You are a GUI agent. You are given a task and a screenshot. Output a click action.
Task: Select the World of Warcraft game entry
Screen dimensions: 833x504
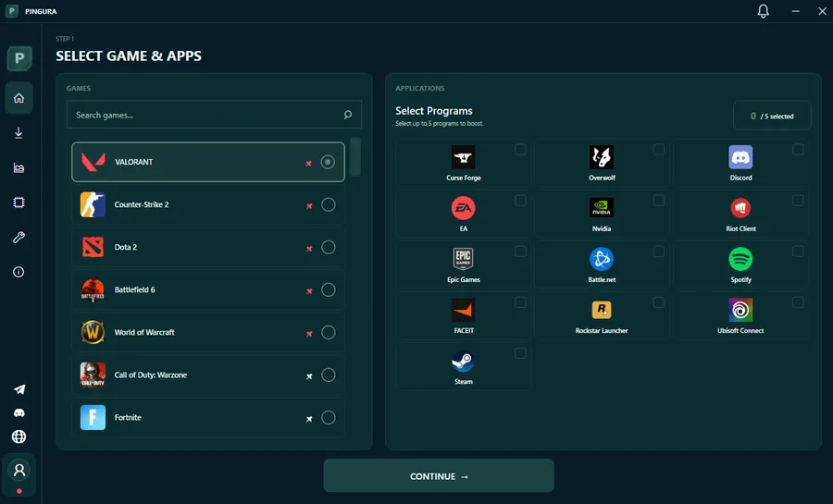click(208, 333)
